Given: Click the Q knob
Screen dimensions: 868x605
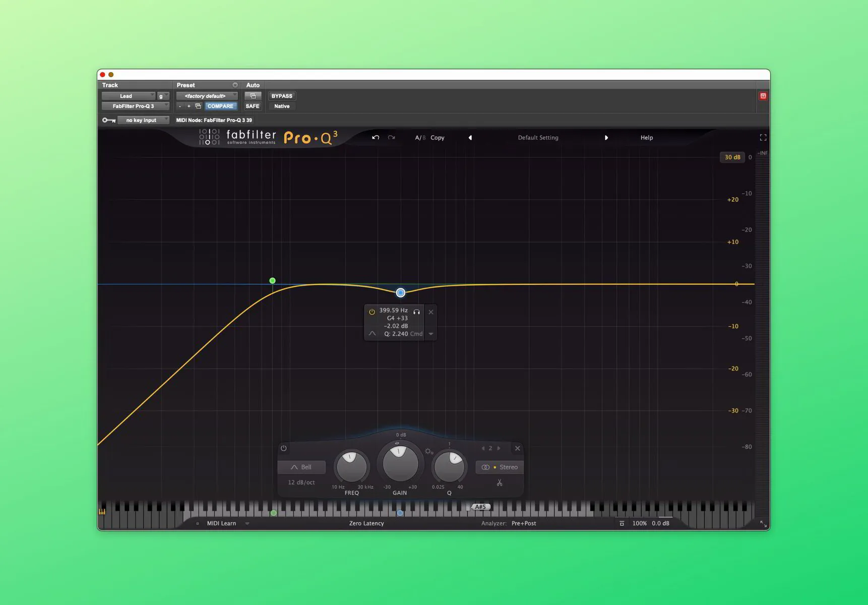Looking at the screenshot, I should (x=449, y=466).
